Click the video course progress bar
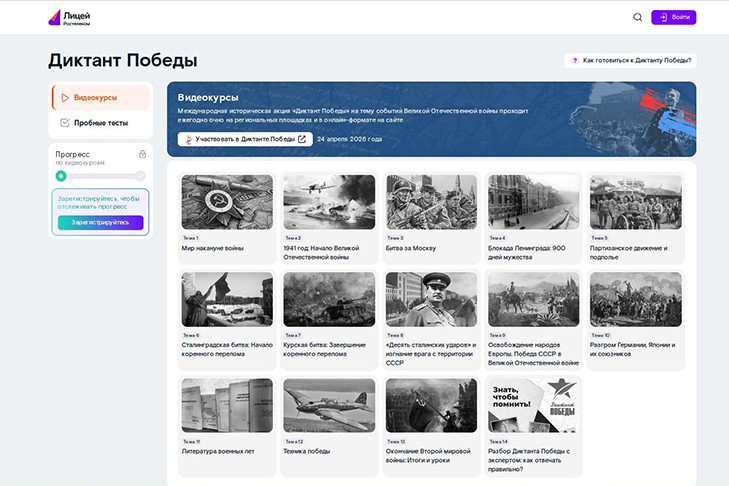The image size is (729, 486). (100, 176)
